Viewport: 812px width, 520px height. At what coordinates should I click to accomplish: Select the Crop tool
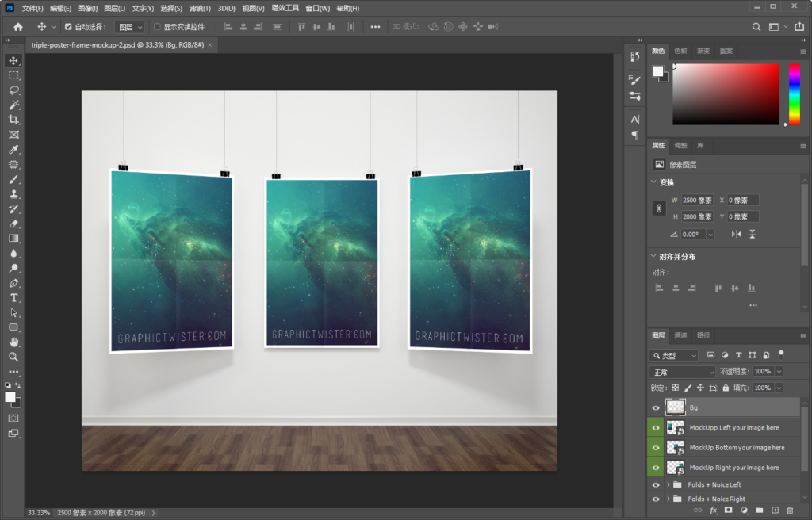point(13,120)
